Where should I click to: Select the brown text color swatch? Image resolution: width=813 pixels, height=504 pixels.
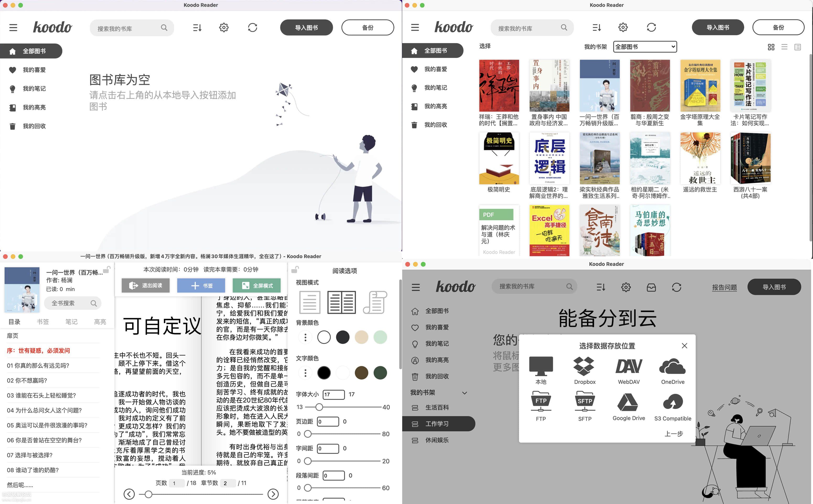(361, 373)
